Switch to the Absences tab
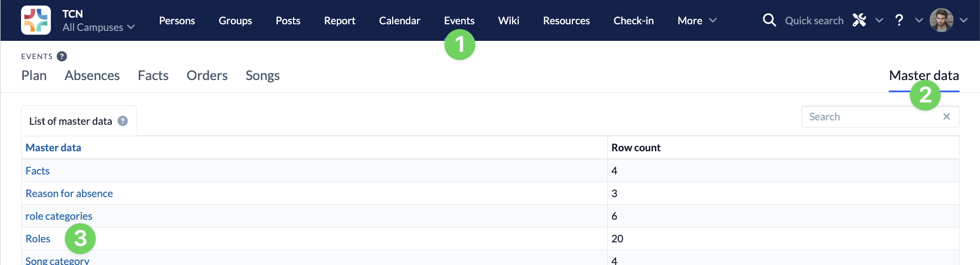 pyautogui.click(x=92, y=75)
